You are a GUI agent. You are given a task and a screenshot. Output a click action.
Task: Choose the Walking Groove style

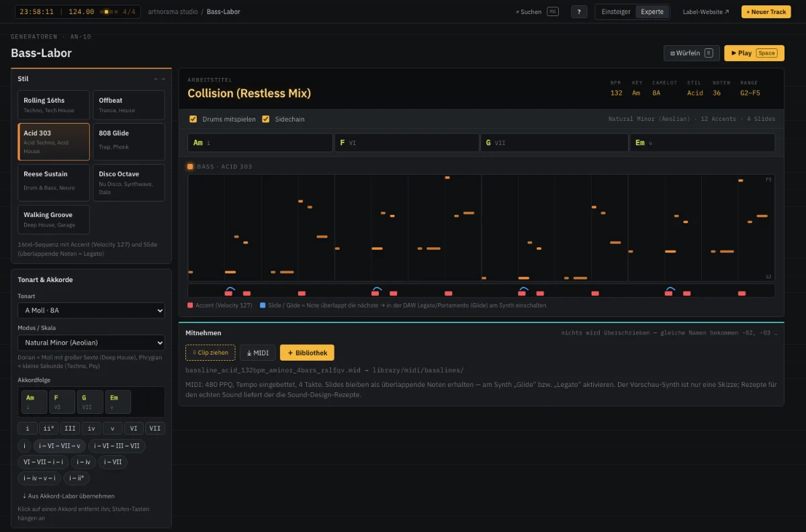point(54,220)
